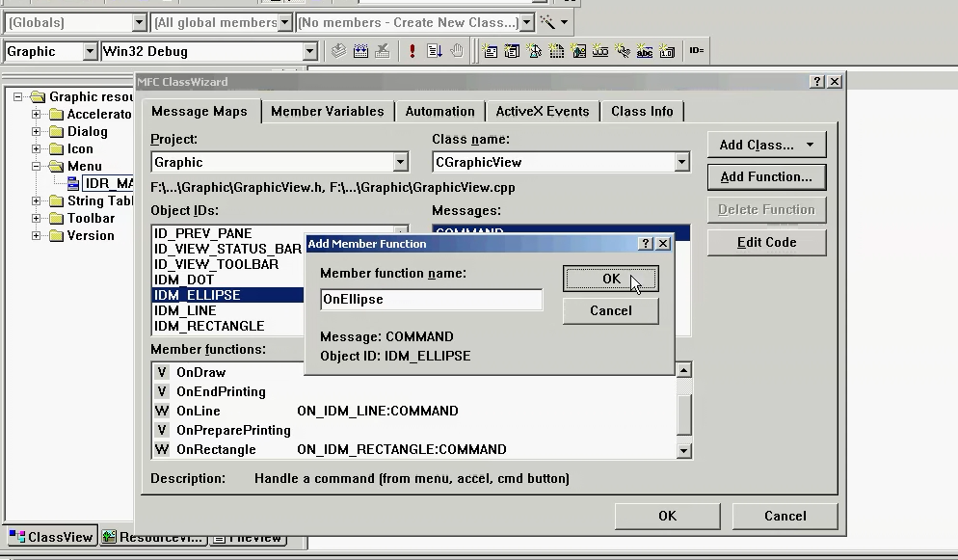Viewport: 958px width, 560px height.
Task: Open the All global members dropdown
Action: (284, 22)
